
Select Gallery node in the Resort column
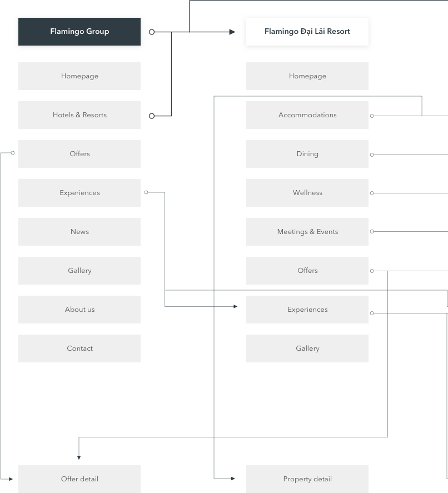coord(307,348)
